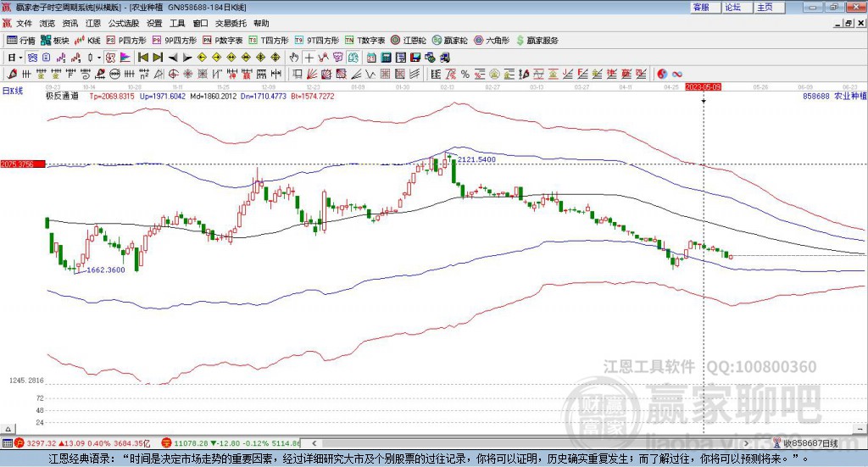Click the highlighted date 2023-05-09 marker
The image size is (868, 467).
[703, 86]
